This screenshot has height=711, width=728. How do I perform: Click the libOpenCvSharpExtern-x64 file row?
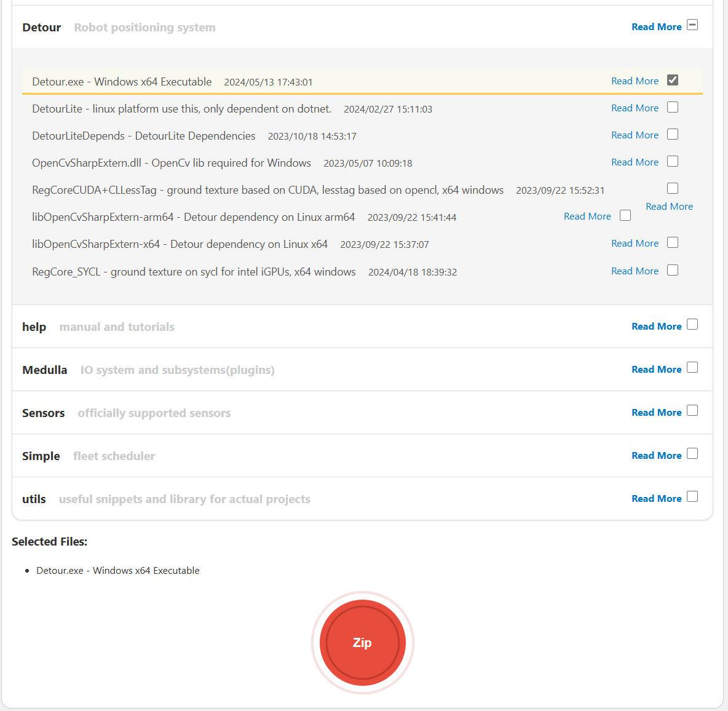point(180,244)
